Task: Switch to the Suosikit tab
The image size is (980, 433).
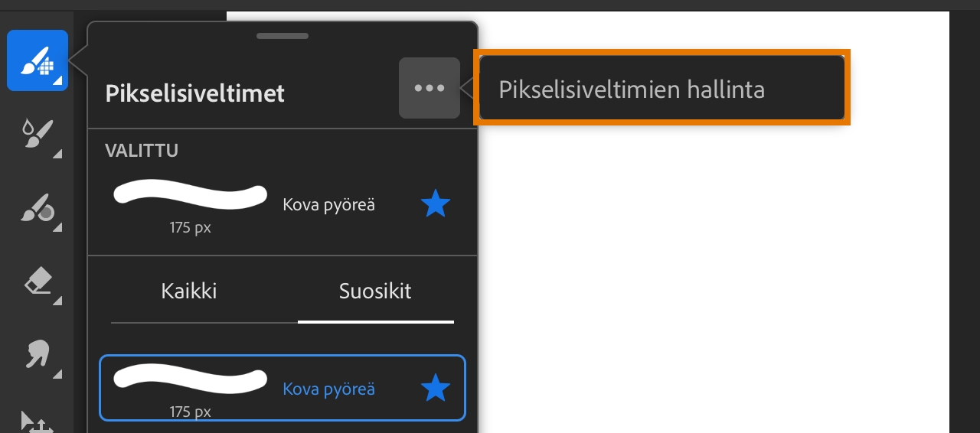Action: click(x=375, y=291)
